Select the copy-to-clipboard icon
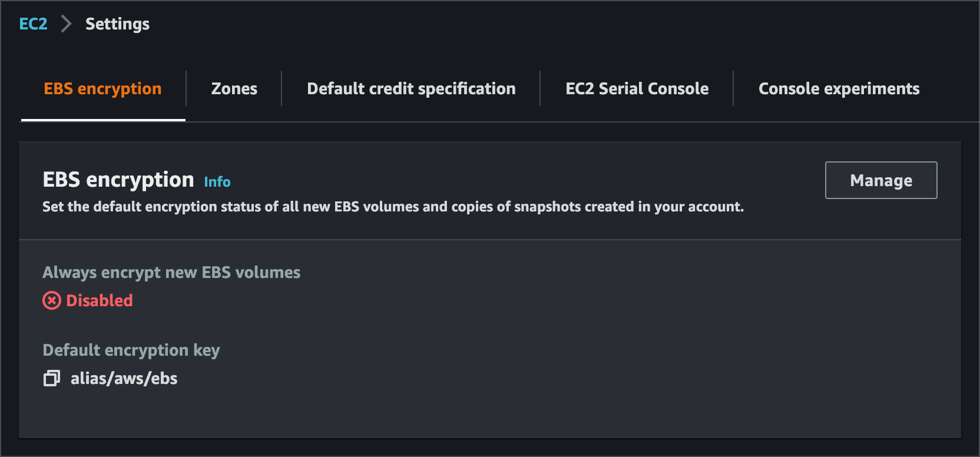This screenshot has height=457, width=980. (52, 377)
